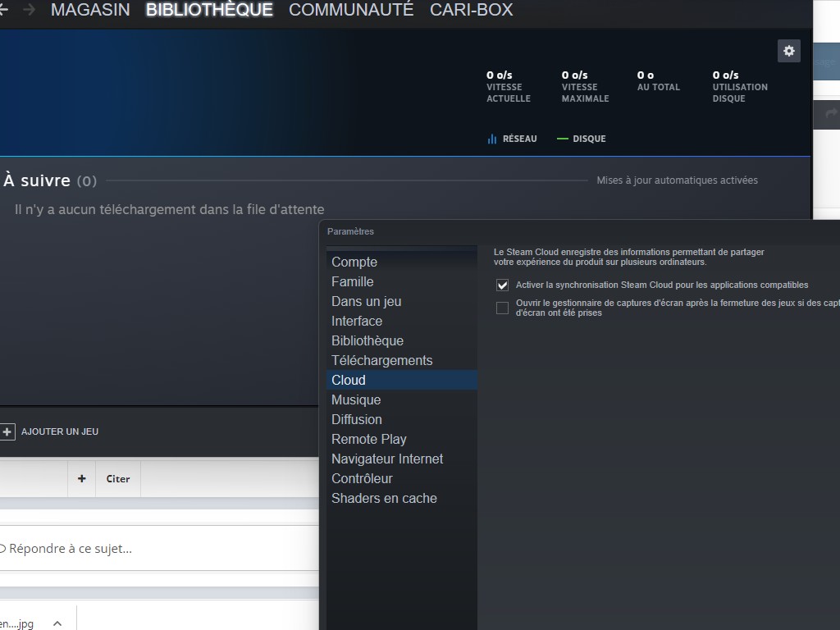Click the share arrow in the browser window
840x630 pixels.
(x=831, y=113)
